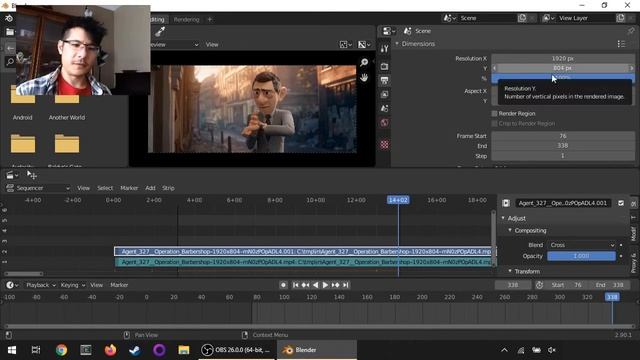Pin the properties editor with pin icon
640x360 pixels.
631,31
